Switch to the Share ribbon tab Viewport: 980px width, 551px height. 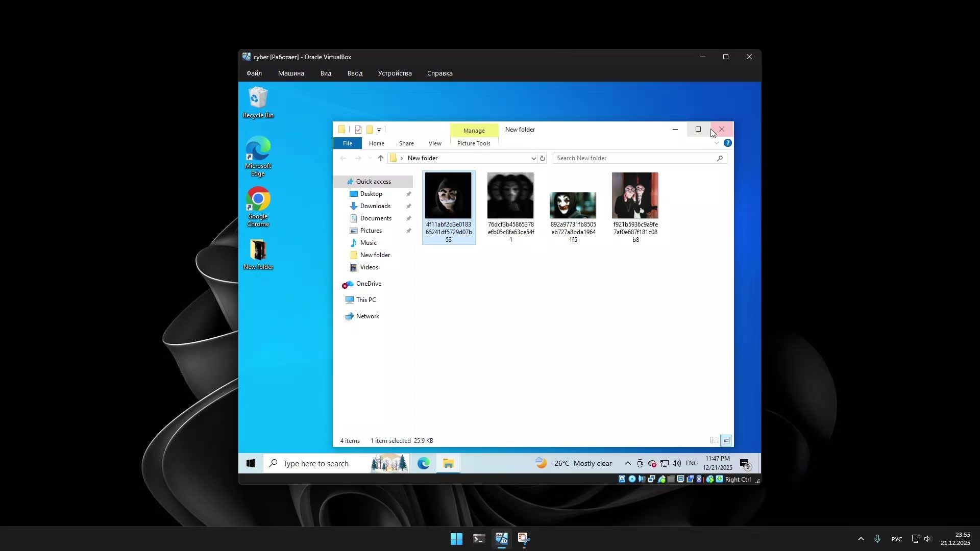click(x=406, y=143)
